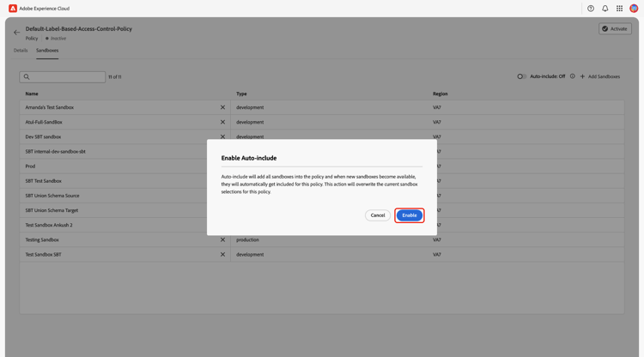Toggle the Auto-include switch
This screenshot has height=357, width=644.
tap(521, 76)
